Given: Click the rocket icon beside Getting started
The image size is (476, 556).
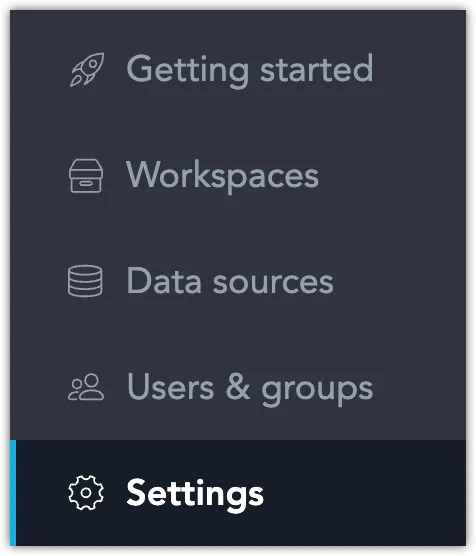Looking at the screenshot, I should [x=87, y=70].
